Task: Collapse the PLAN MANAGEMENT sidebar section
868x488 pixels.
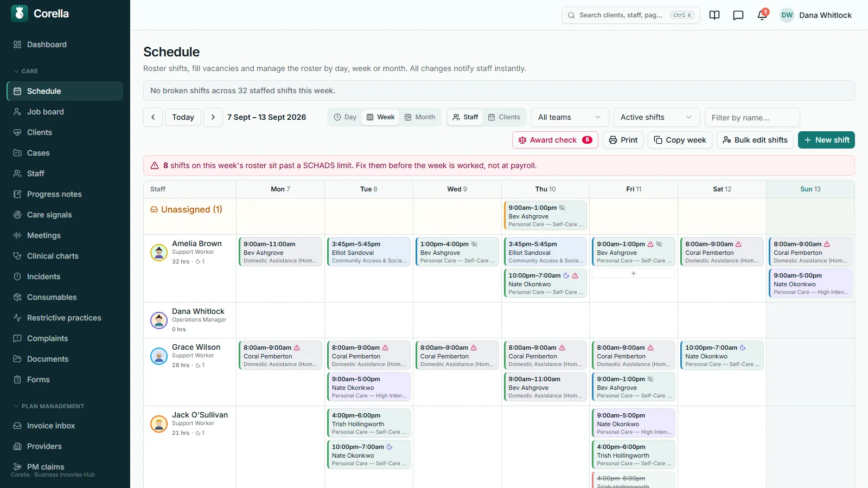Action: point(49,406)
